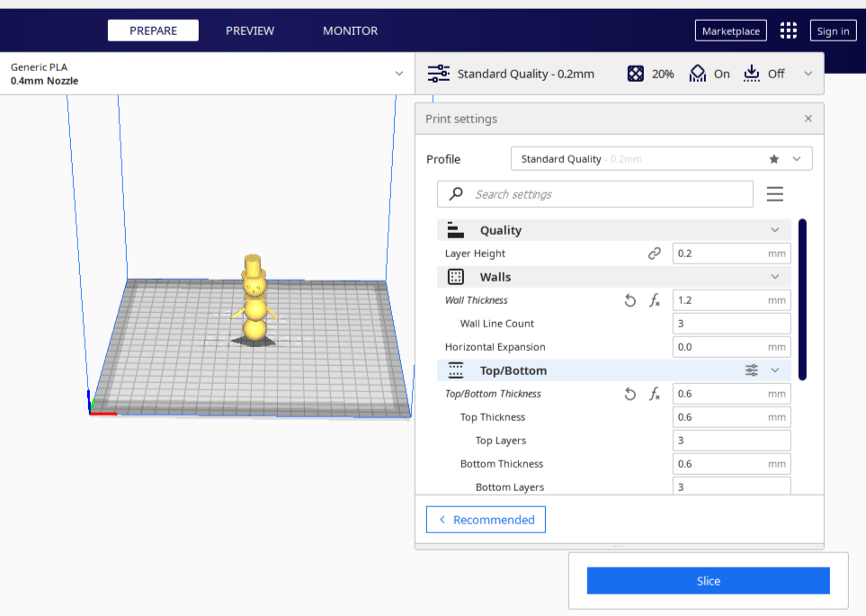Edit the Wall Thickness value field

[x=731, y=300]
